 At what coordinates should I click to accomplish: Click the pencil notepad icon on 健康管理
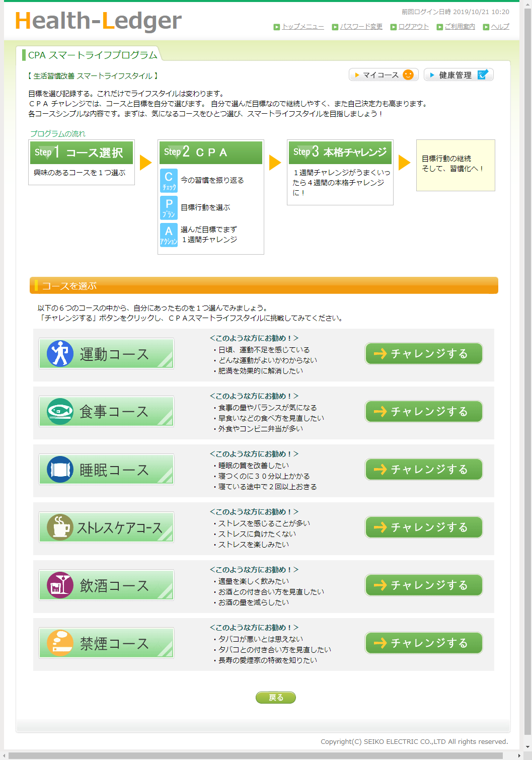483,75
